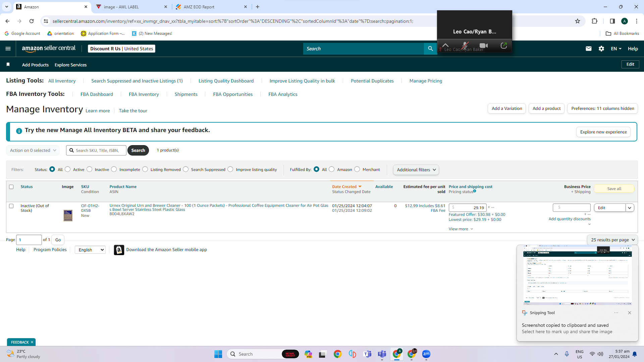Close the Snipping Tool notification
Viewport: 644px width, 362px height.
(630, 313)
